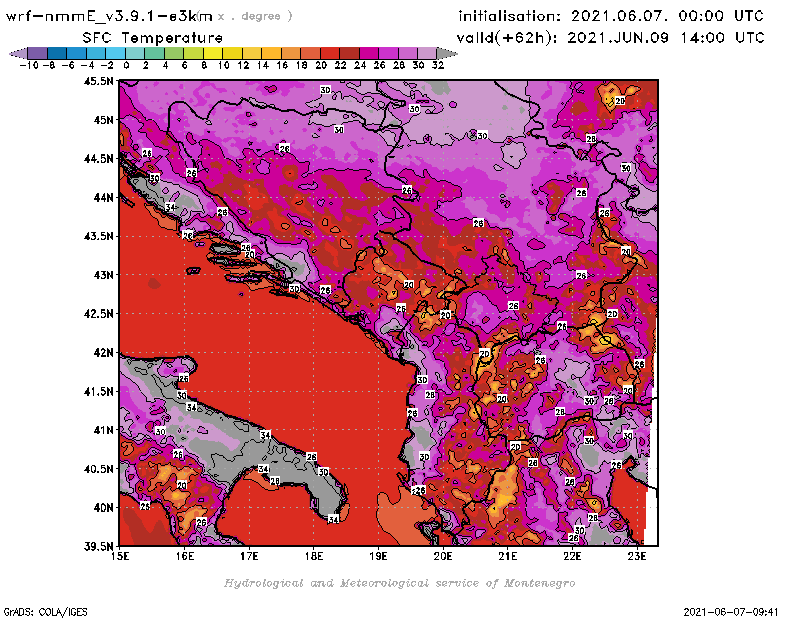Click the '23E' longitude label
Image resolution: width=800 pixels, height=618 pixels.
click(x=637, y=556)
